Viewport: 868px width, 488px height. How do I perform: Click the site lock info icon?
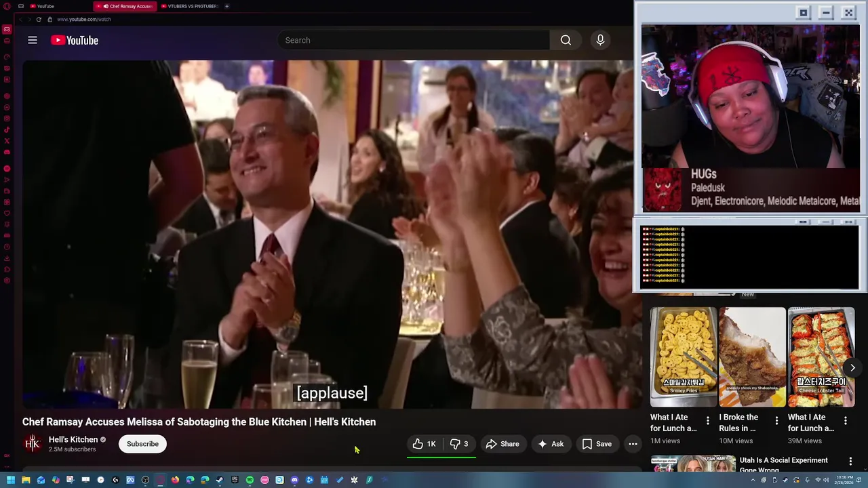point(50,19)
